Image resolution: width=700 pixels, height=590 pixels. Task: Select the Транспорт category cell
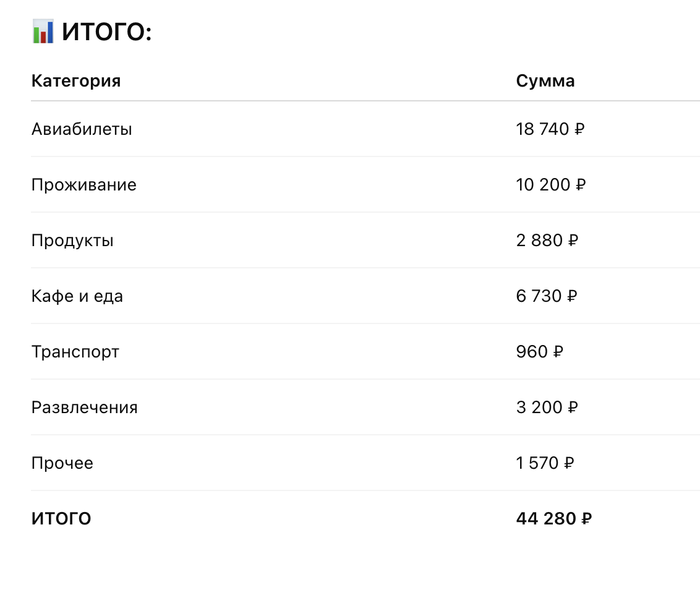(75, 352)
